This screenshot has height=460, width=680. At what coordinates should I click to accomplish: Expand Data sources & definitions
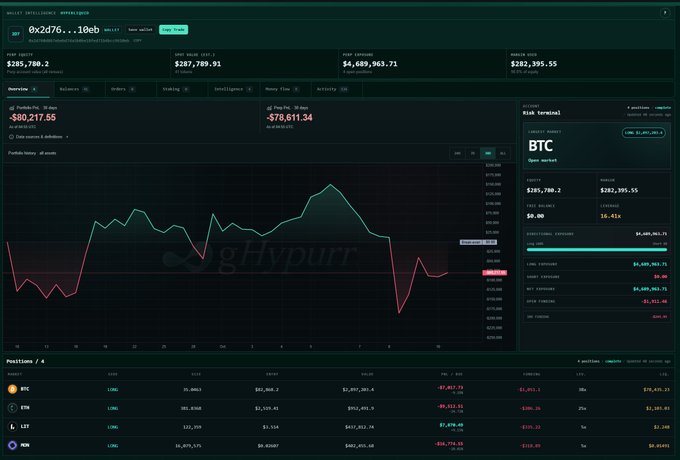[x=39, y=137]
